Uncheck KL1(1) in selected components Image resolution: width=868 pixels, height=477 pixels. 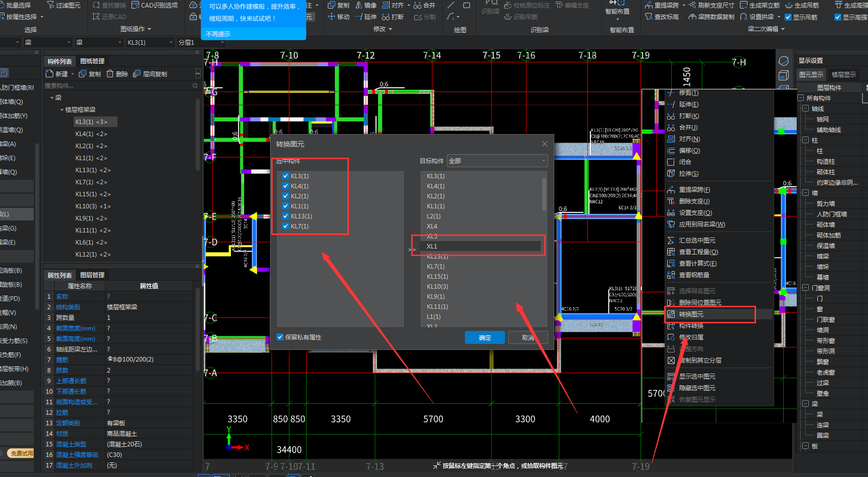[285, 206]
